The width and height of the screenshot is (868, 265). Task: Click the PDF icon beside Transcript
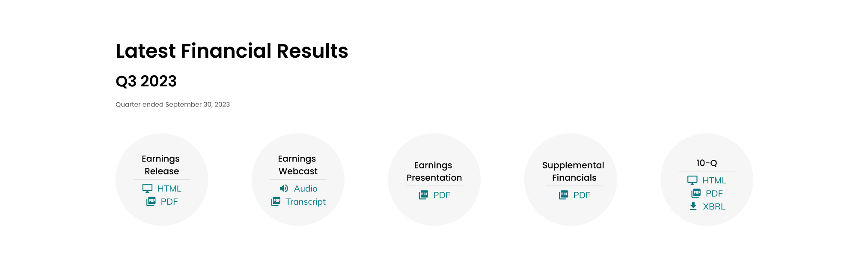[x=276, y=201]
